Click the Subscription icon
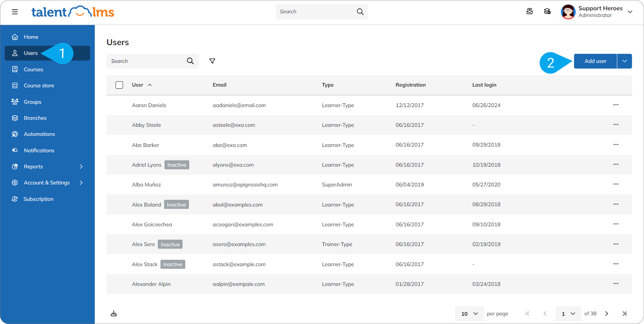 click(15, 199)
